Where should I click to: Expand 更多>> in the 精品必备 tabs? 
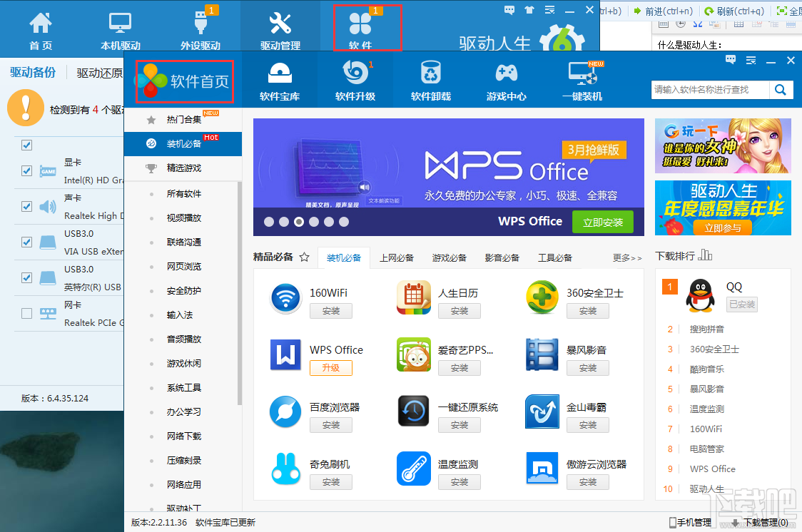(627, 258)
